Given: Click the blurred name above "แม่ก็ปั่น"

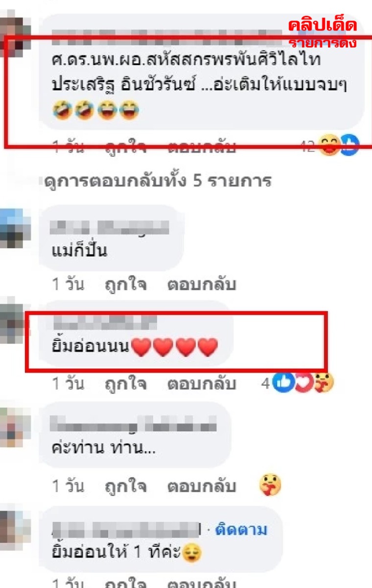Looking at the screenshot, I should click(110, 228).
